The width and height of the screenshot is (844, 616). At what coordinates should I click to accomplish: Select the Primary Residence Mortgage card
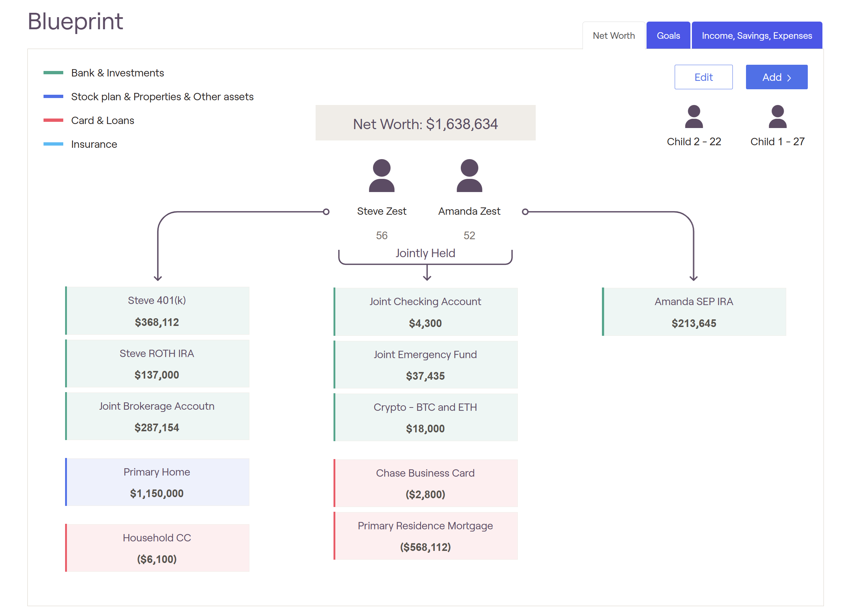click(425, 536)
